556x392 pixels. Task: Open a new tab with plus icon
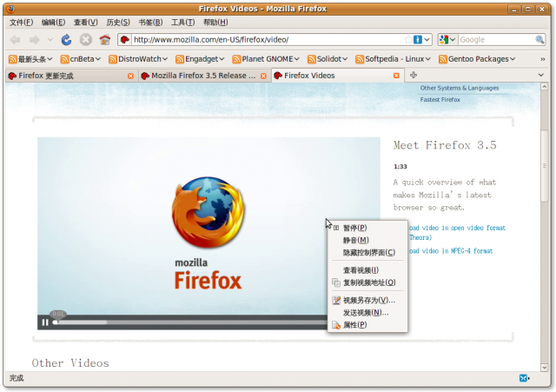point(414,75)
